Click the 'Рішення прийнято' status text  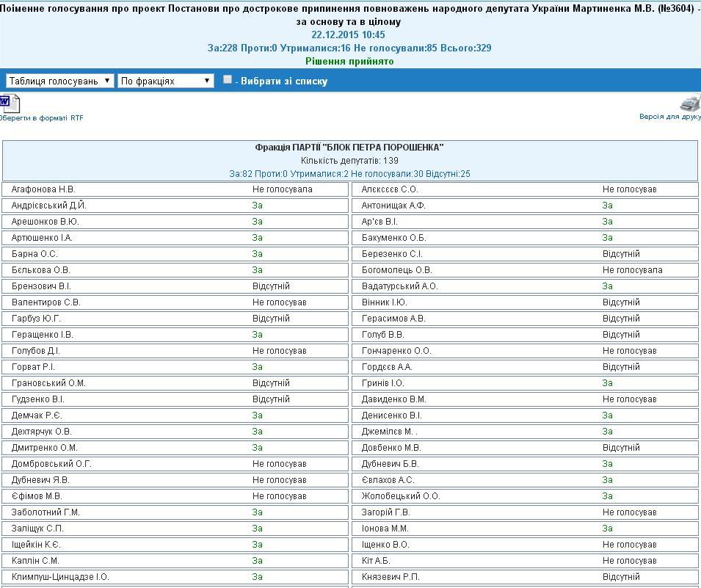pyautogui.click(x=349, y=61)
